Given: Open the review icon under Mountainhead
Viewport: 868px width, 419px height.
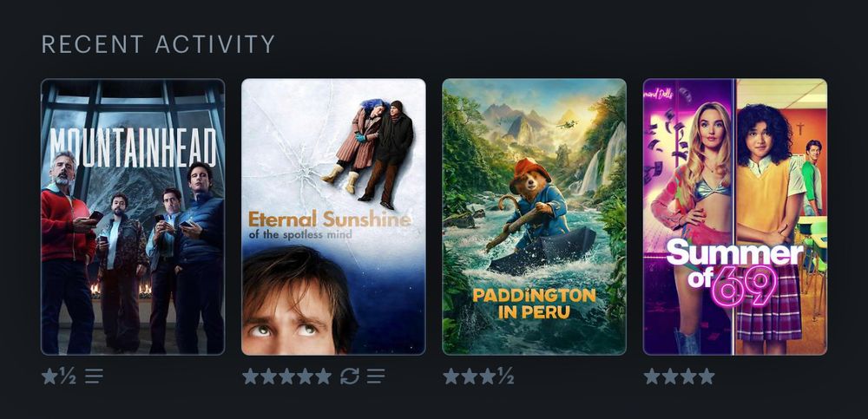Looking at the screenshot, I should coord(94,376).
